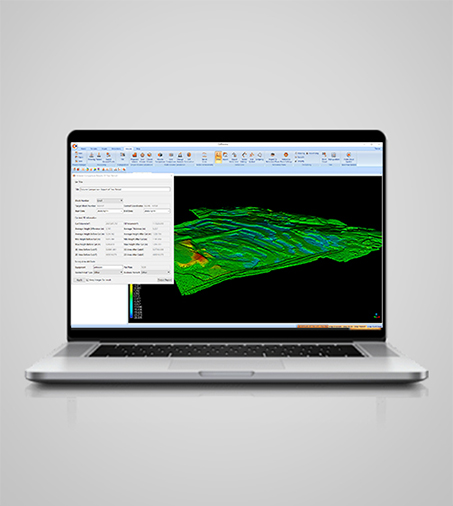This screenshot has width=453, height=506.
Task: Click the bottom-right report button in the dialog
Action: pos(164,280)
